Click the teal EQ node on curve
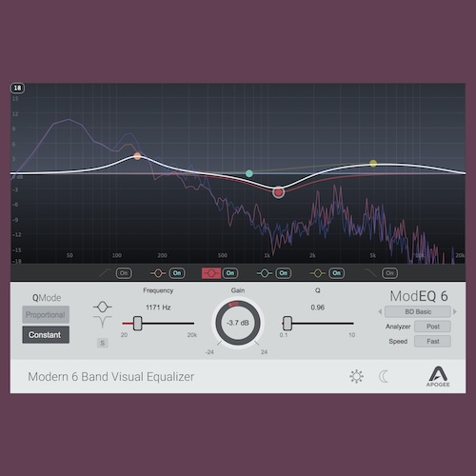476x476 pixels. 249,173
